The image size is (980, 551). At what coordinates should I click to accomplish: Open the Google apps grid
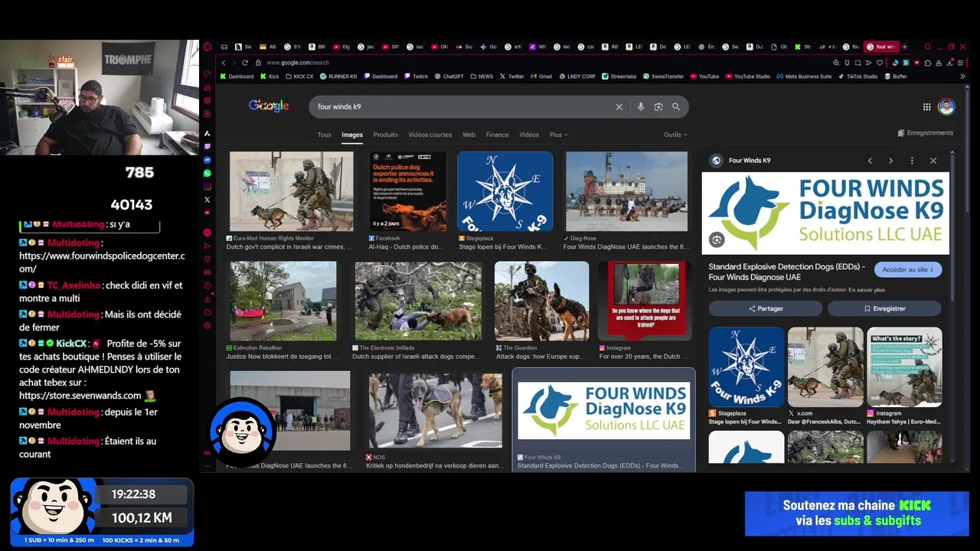pyautogui.click(x=926, y=107)
